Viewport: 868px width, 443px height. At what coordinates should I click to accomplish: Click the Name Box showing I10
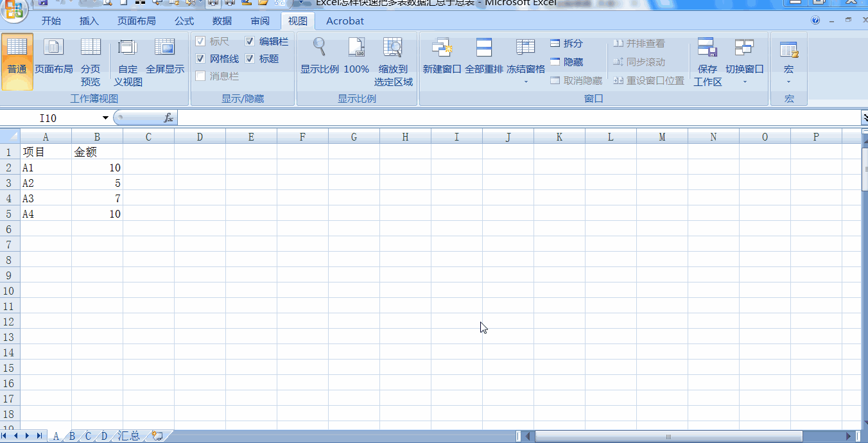(50, 118)
